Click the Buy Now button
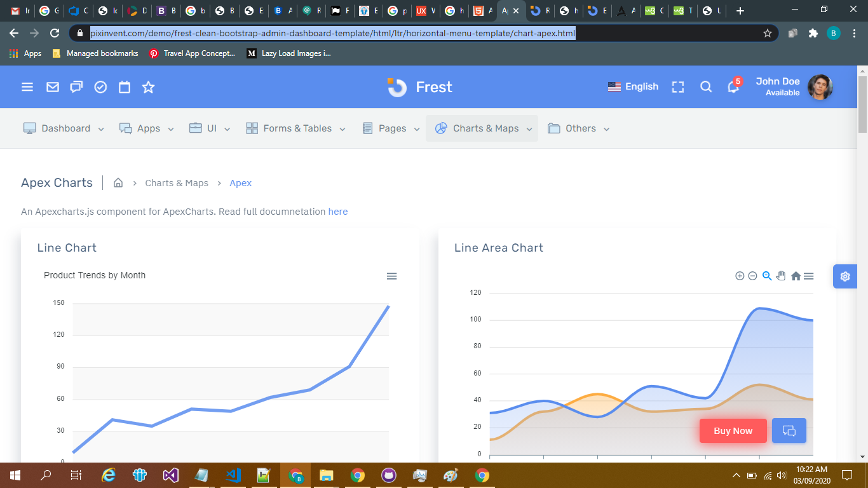The height and width of the screenshot is (488, 868). tap(733, 431)
